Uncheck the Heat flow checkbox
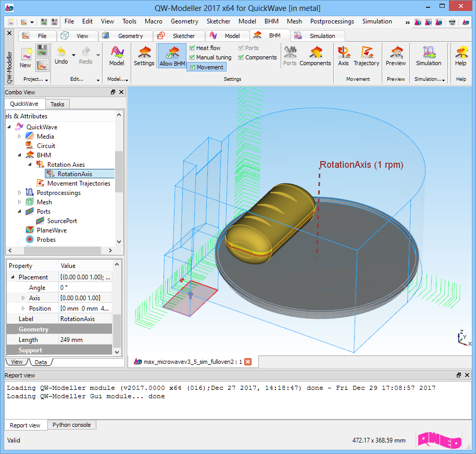The height and width of the screenshot is (454, 476). (192, 48)
